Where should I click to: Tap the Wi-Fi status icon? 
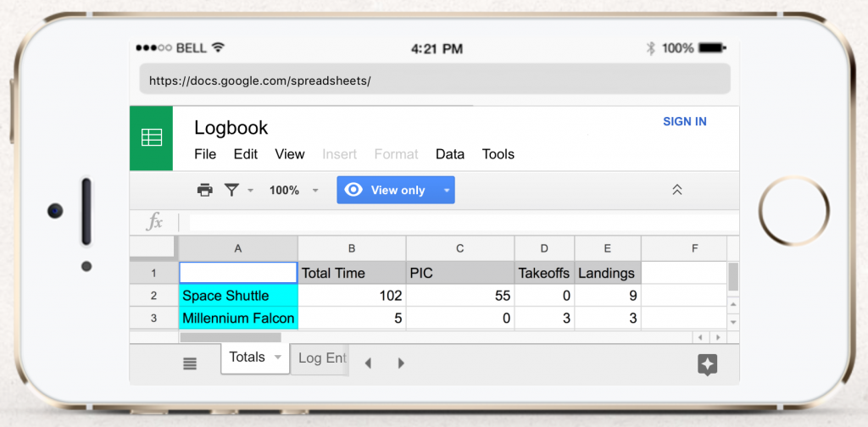click(218, 47)
